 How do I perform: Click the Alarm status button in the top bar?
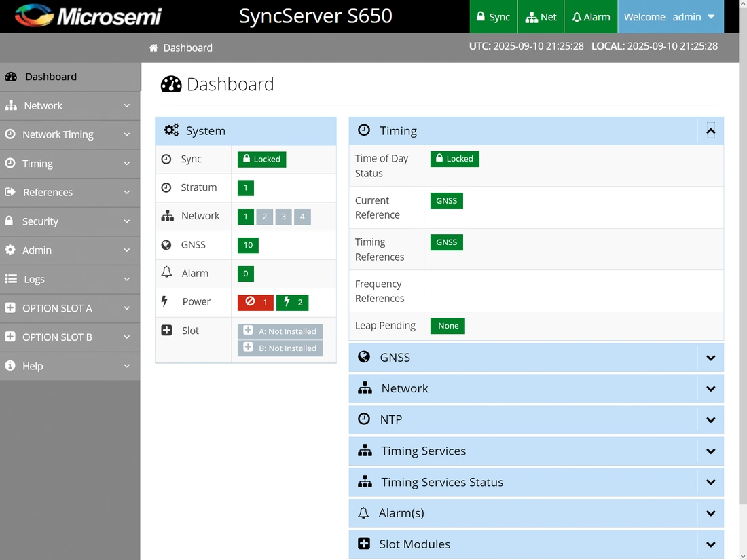tap(591, 17)
